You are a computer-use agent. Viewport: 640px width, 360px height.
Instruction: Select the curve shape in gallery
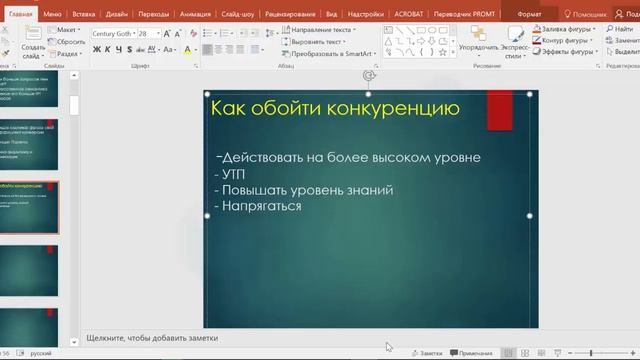tap(410, 52)
